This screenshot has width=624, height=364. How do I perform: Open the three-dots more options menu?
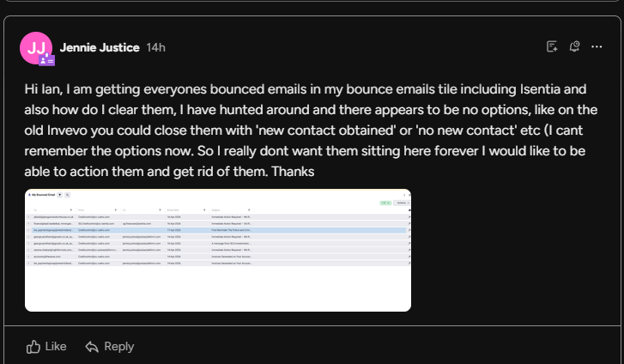pos(597,47)
